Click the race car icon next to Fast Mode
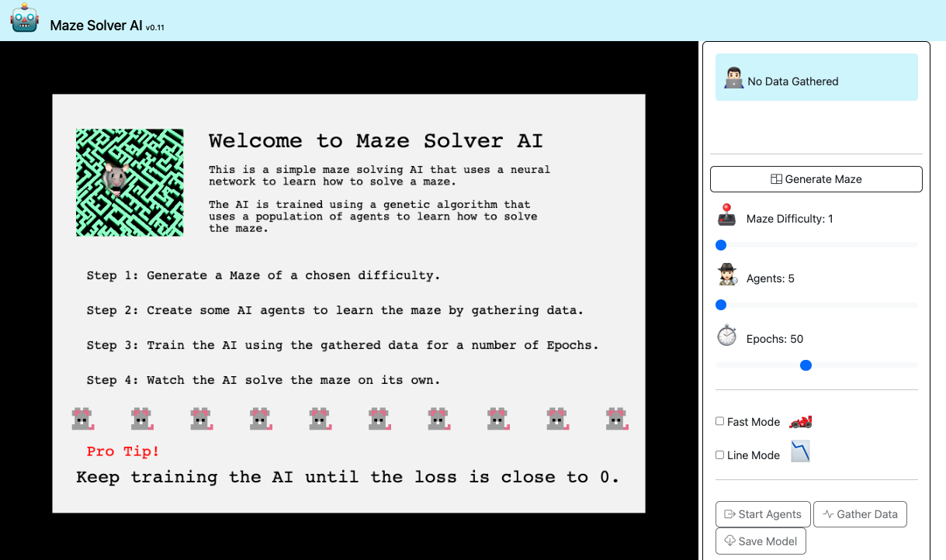 tap(800, 421)
